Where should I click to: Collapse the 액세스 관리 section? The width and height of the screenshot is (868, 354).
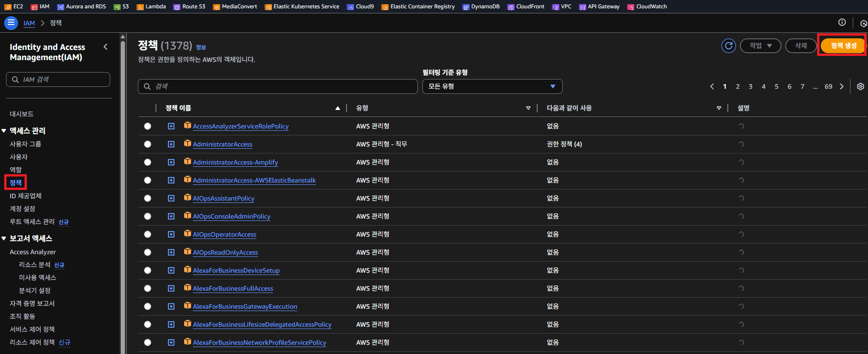point(4,131)
